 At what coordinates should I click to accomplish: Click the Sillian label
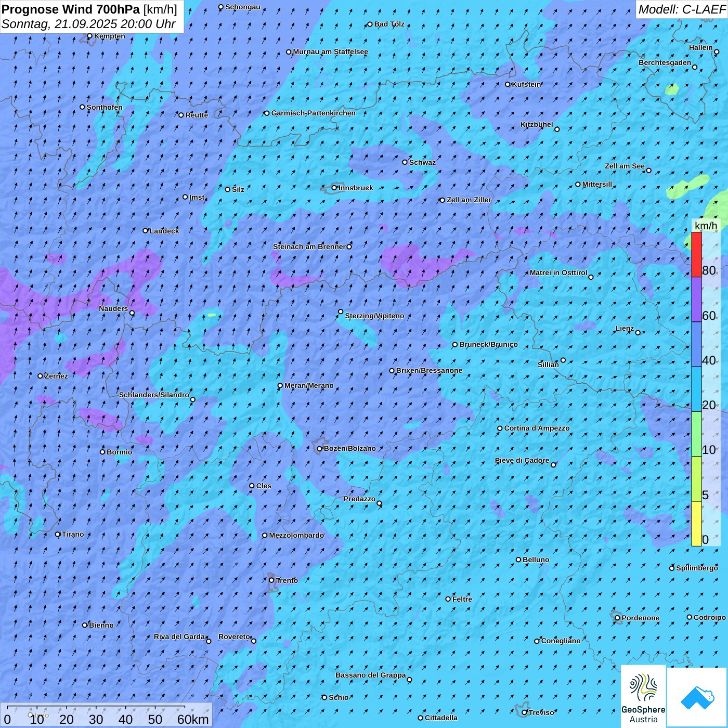click(548, 365)
